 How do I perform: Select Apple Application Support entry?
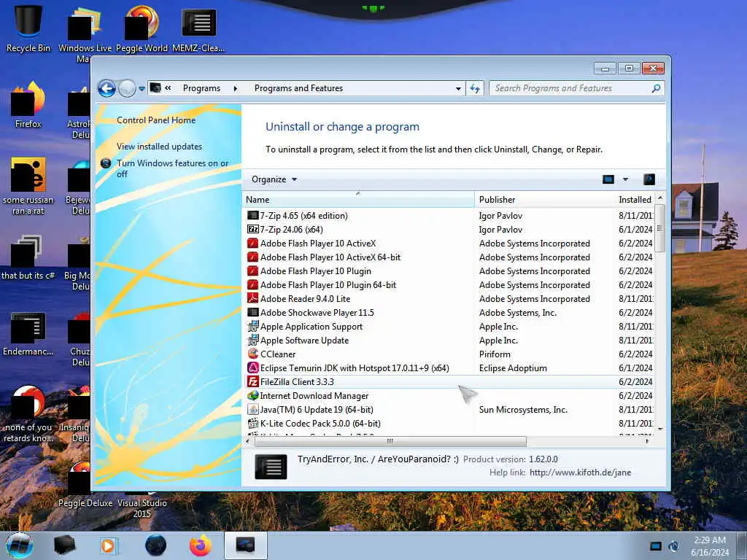click(x=449, y=327)
